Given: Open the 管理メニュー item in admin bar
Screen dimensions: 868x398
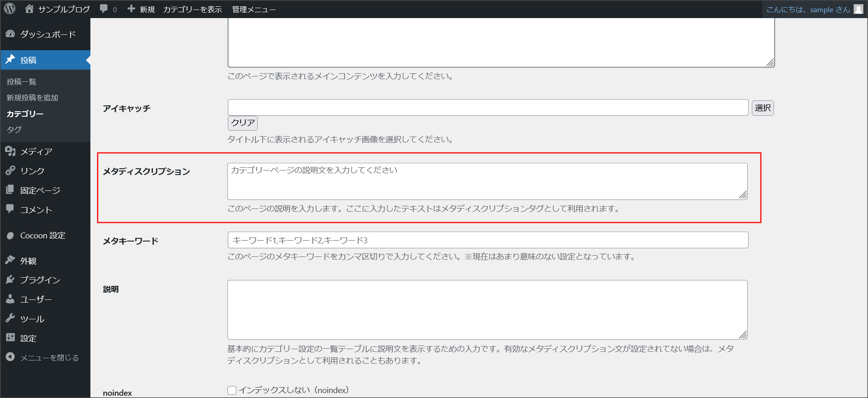Looking at the screenshot, I should click(254, 9).
